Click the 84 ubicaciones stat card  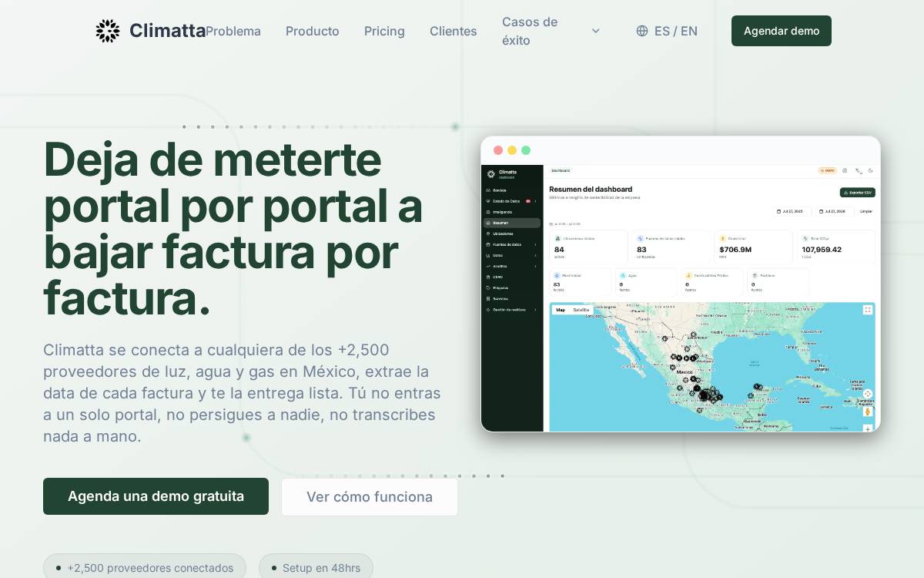click(x=589, y=247)
